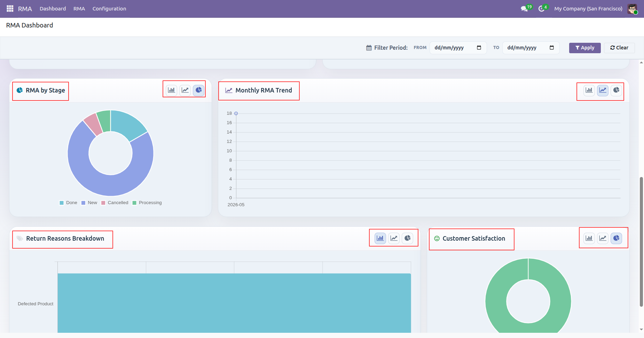Viewport: 644px width, 338px height.
Task: Click the Monthly RMA Trend card title
Action: (x=264, y=90)
